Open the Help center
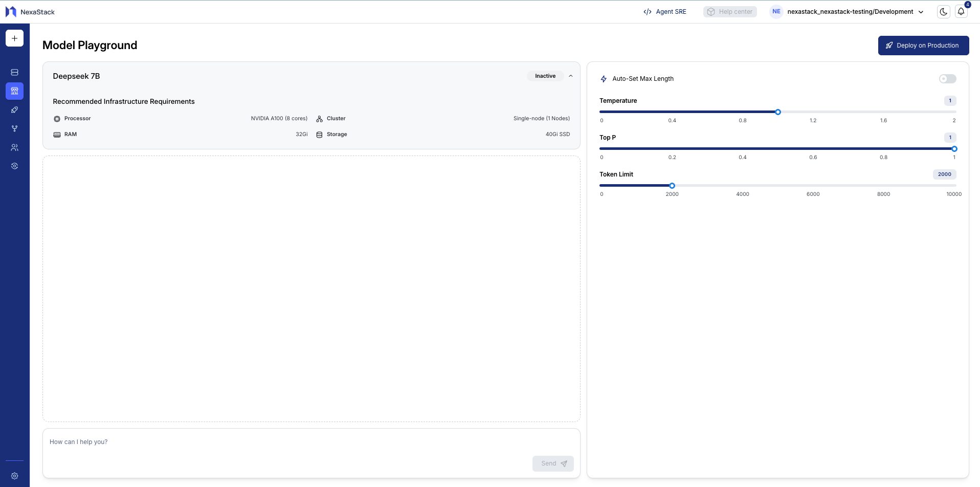Screen dimensions: 980x487 730,12
